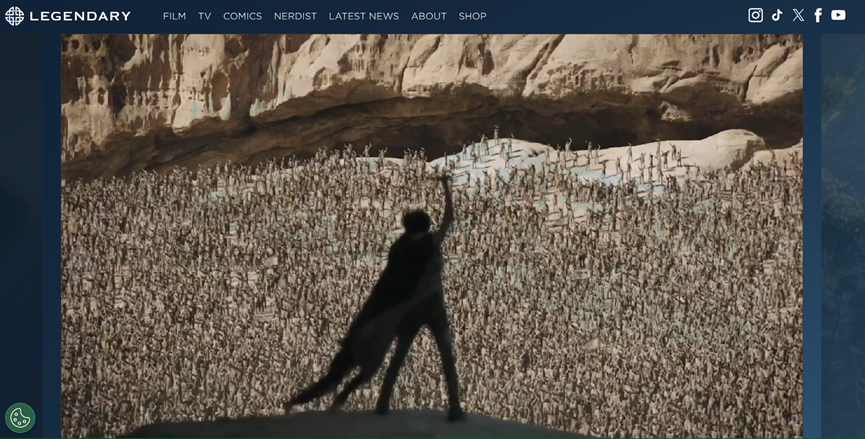
Task: Open the NERDIST nav link
Action: click(295, 16)
